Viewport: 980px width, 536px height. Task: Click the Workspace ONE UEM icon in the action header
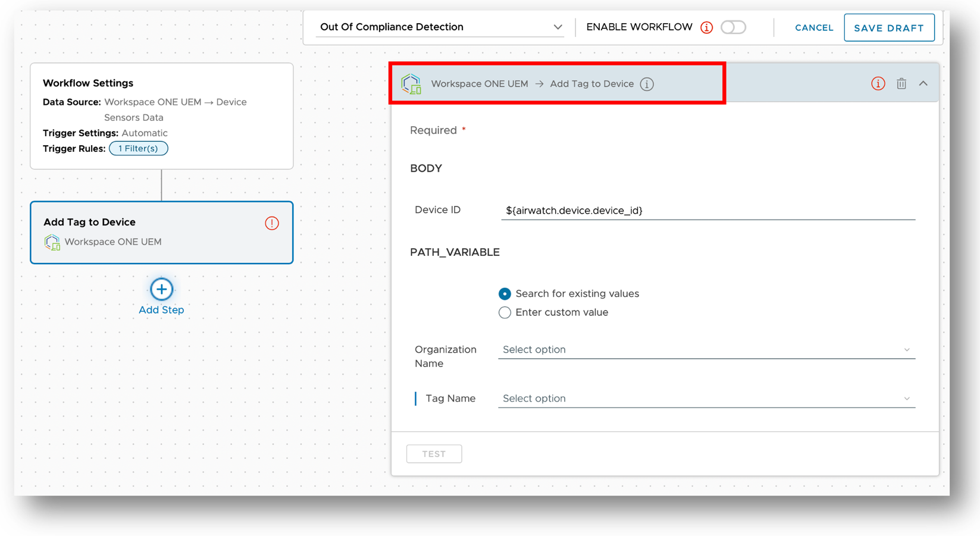(x=411, y=84)
